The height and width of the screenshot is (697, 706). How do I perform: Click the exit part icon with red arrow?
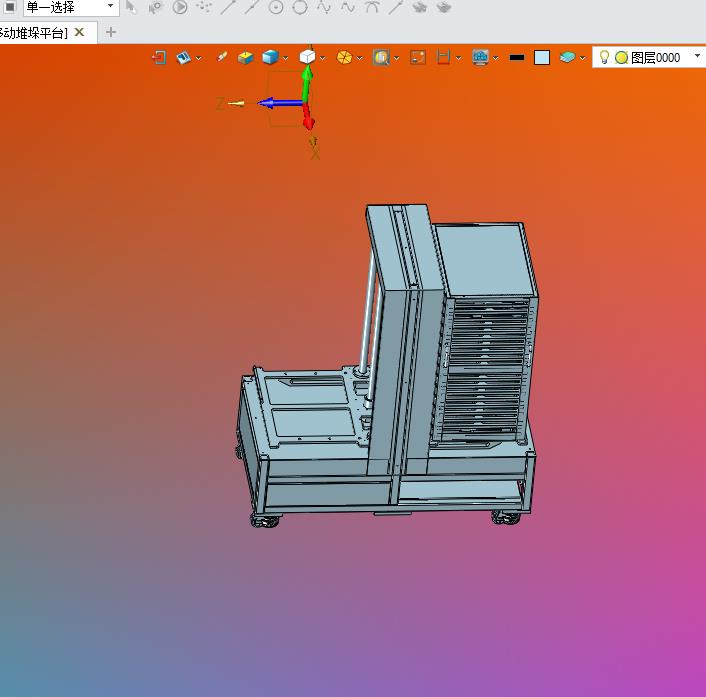[x=159, y=58]
